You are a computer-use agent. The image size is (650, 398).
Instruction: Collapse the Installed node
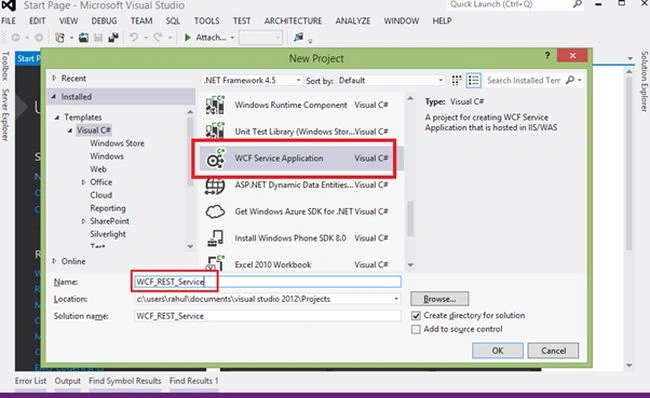[x=54, y=97]
